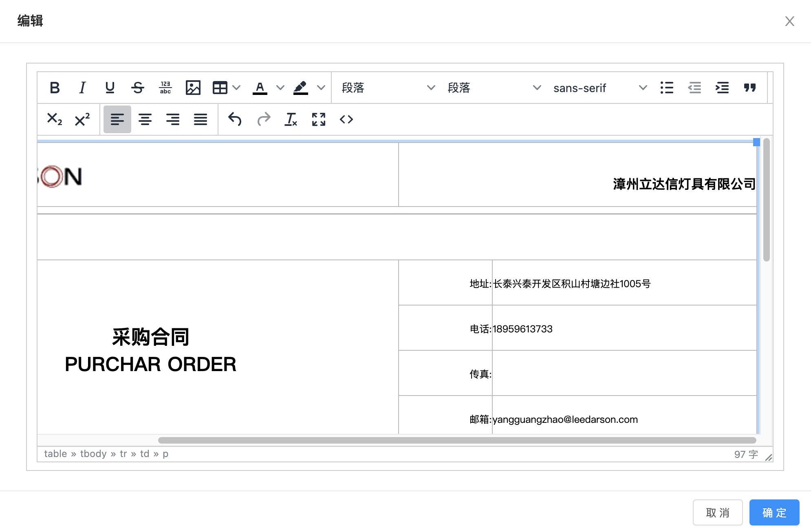Screen dimensions: 811x532
Task: Toggle italic text style
Action: point(82,88)
